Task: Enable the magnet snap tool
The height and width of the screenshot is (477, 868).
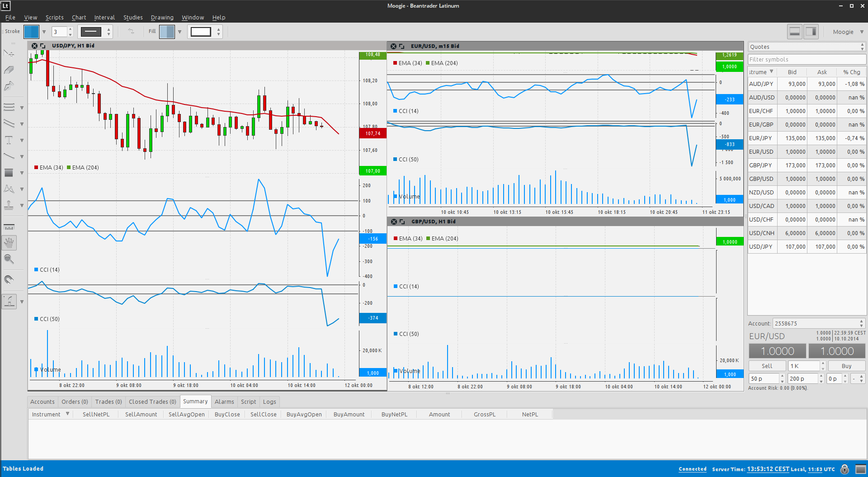Action: [9, 279]
